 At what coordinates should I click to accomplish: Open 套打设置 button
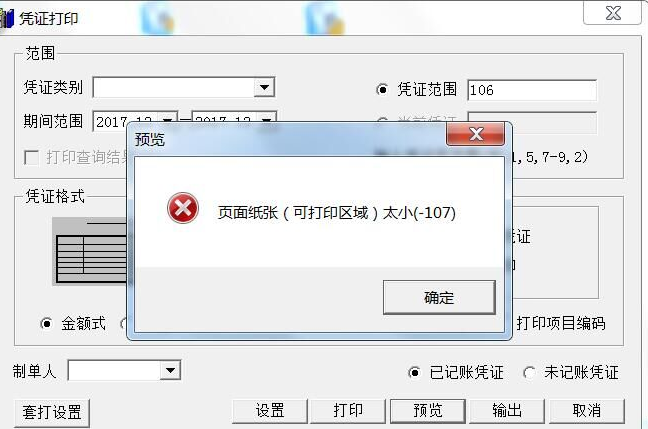point(52,412)
